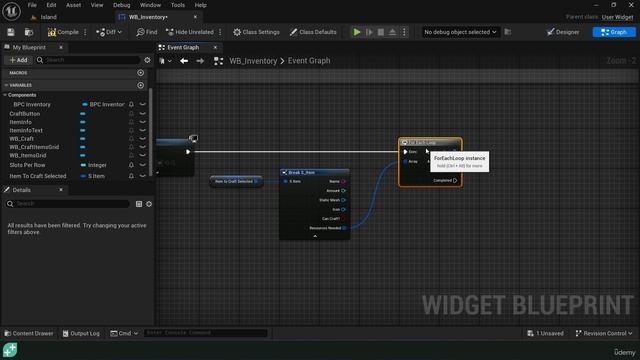Close the Event Graph tab
The height and width of the screenshot is (360, 640).
point(215,47)
